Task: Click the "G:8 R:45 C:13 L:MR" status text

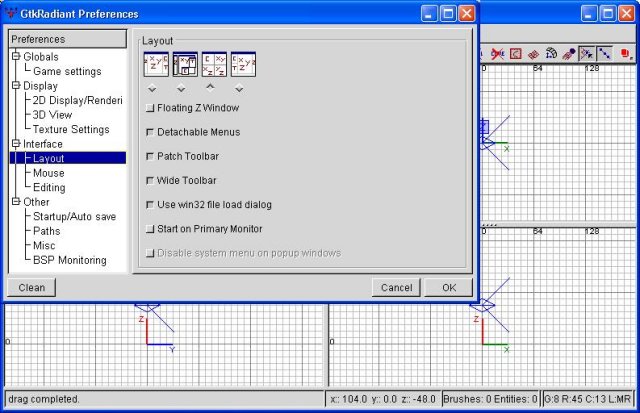Action: point(588,399)
